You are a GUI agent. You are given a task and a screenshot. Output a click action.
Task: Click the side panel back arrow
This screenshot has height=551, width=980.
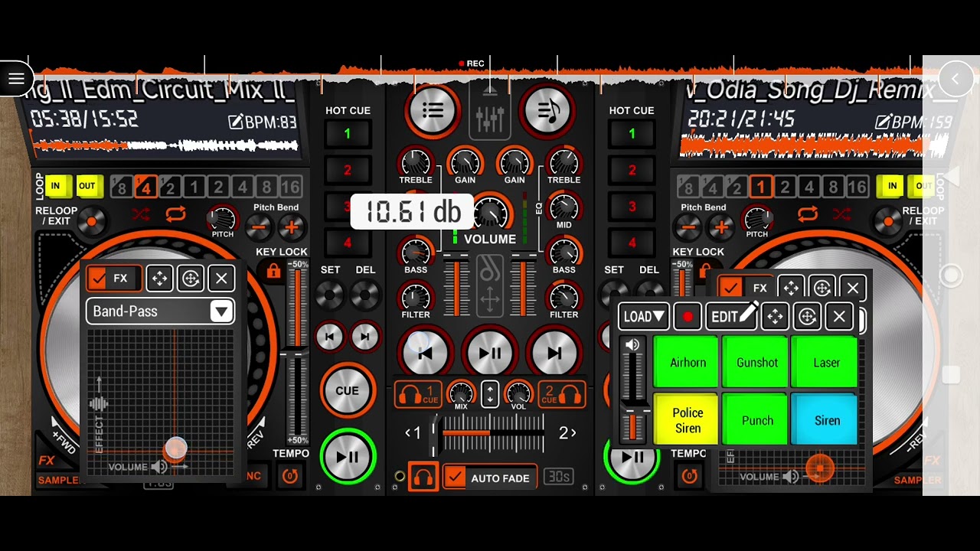(954, 78)
